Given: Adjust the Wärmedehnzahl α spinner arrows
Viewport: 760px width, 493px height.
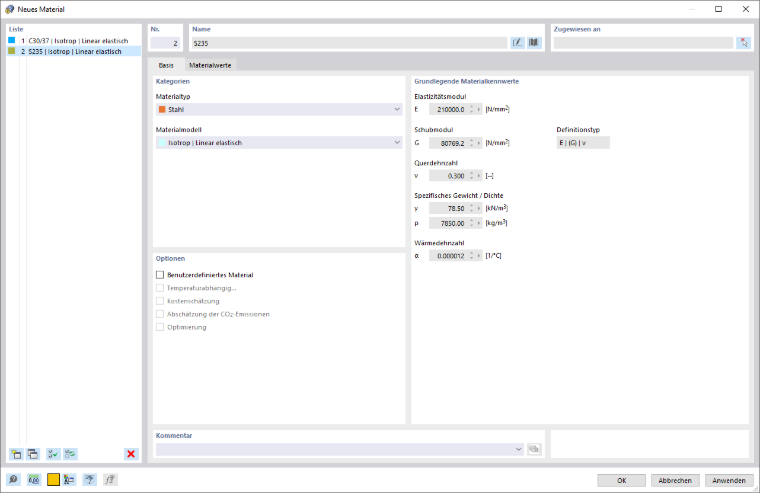Looking at the screenshot, I should (x=471, y=256).
